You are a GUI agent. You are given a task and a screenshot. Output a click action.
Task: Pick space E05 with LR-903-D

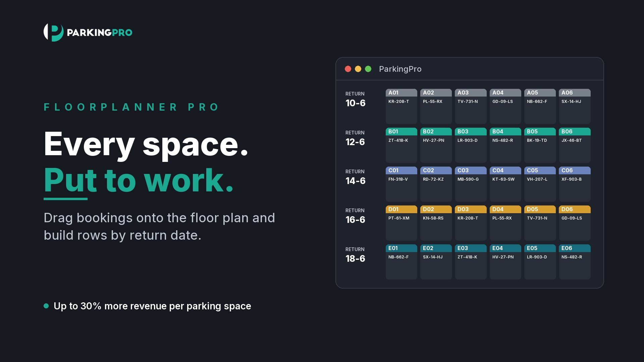tap(540, 262)
